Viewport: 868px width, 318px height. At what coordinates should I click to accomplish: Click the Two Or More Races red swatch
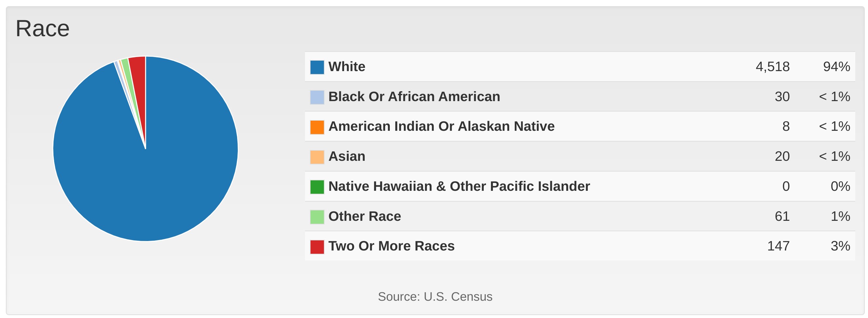(317, 247)
